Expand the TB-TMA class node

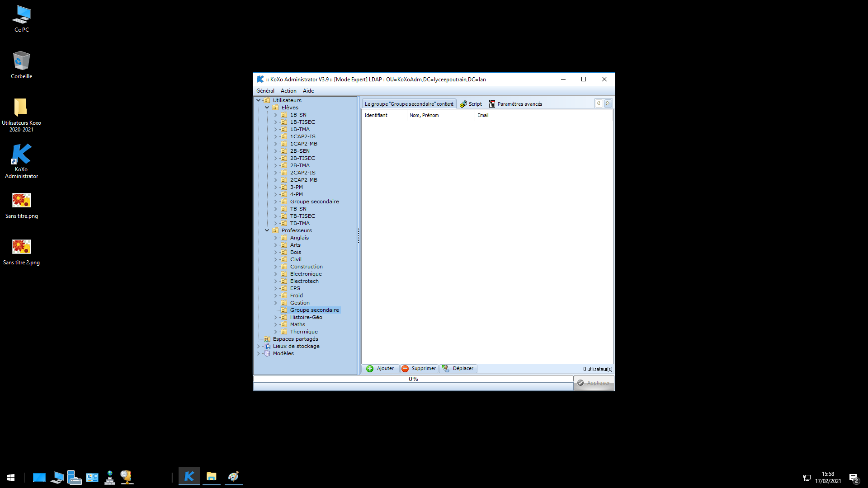[275, 223]
